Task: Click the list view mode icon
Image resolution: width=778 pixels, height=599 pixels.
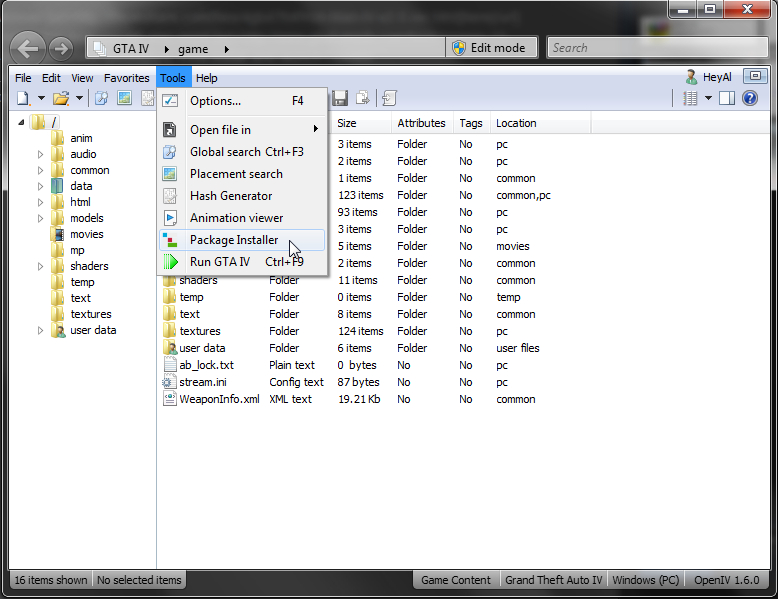Action: point(690,98)
